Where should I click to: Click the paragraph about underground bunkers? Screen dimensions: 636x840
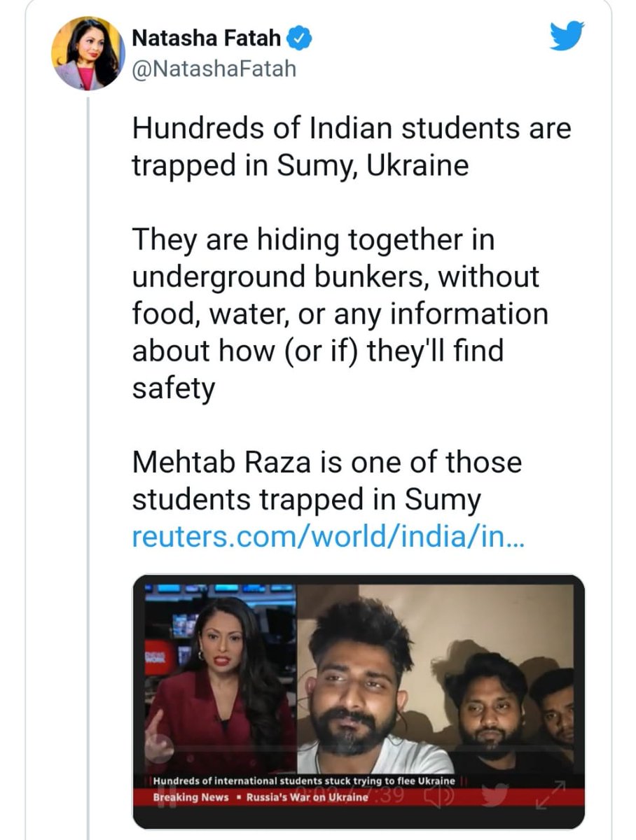340,314
